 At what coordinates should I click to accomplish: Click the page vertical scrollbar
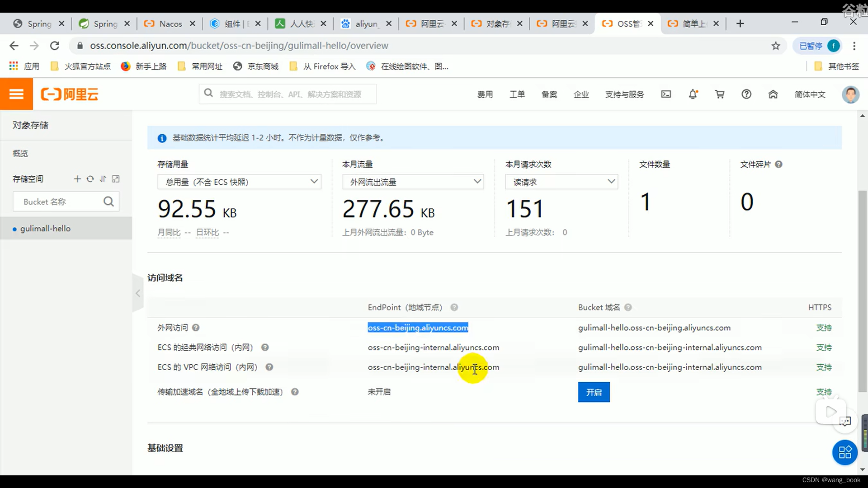point(863,291)
